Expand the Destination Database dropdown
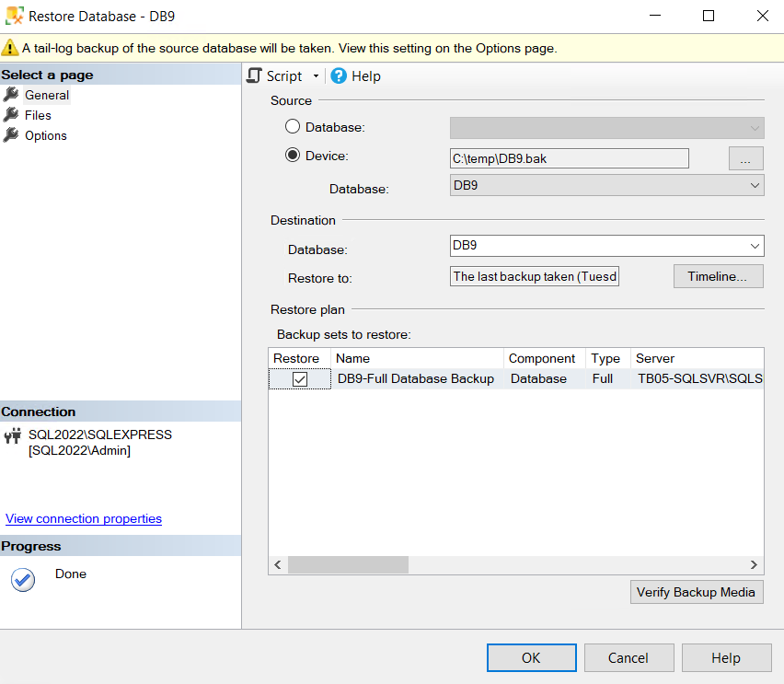This screenshot has width=784, height=684. pyautogui.click(x=755, y=246)
